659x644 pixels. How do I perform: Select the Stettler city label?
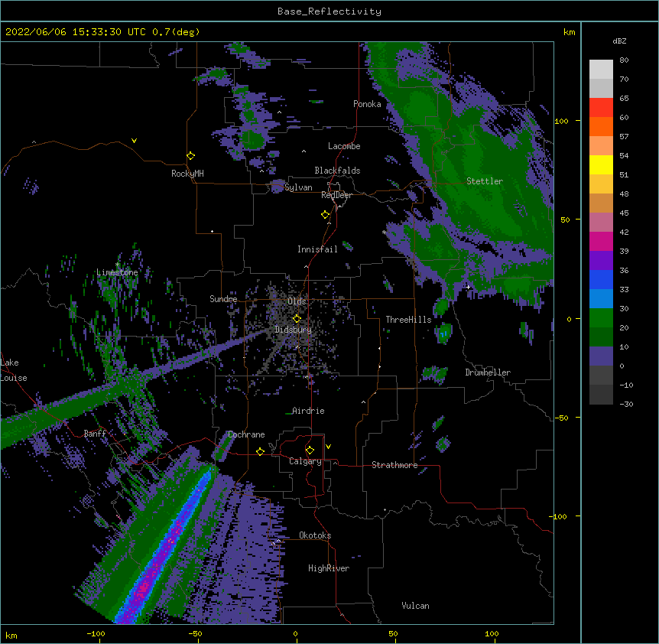click(485, 181)
